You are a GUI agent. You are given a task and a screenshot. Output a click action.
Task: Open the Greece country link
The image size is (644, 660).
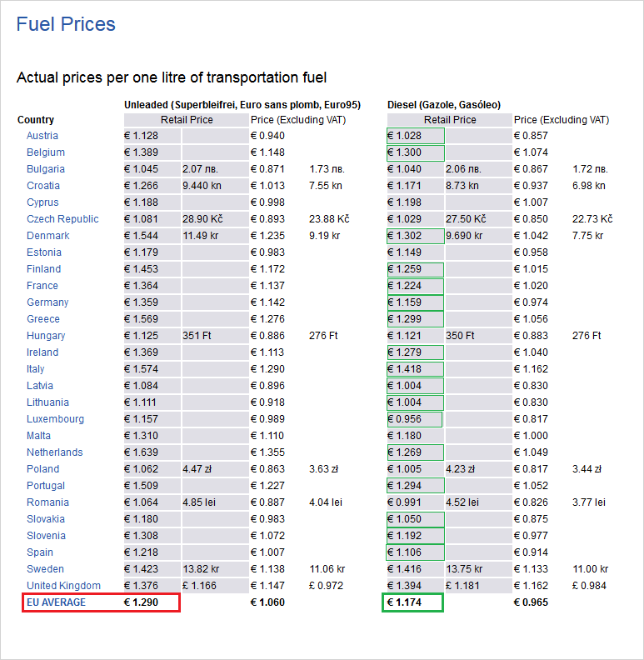43,319
